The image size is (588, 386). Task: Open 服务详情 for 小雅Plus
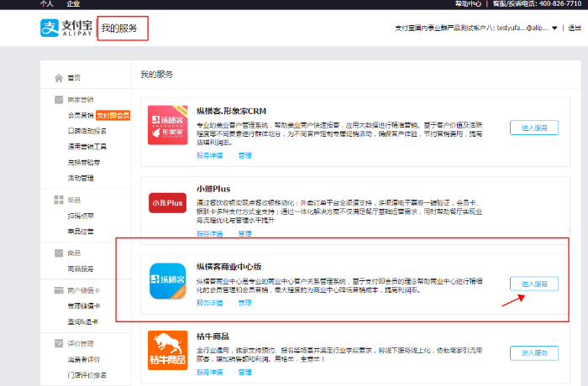[210, 233]
